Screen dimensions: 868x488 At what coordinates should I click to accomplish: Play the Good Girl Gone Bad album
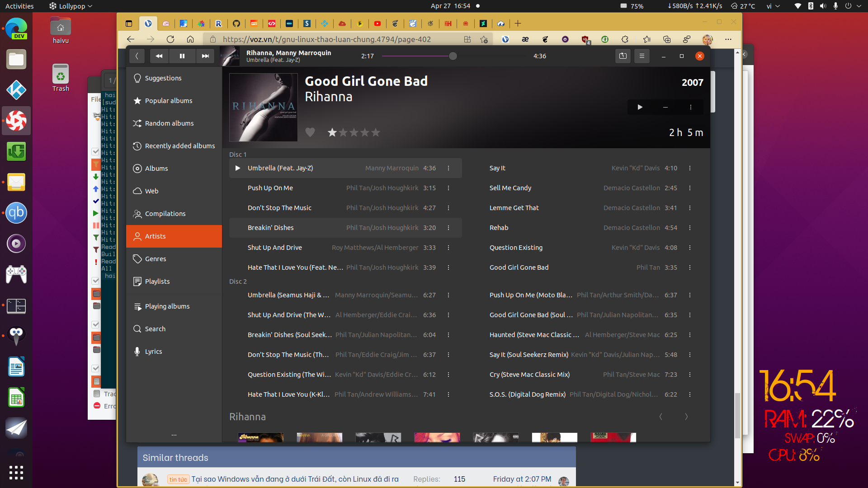pyautogui.click(x=640, y=107)
